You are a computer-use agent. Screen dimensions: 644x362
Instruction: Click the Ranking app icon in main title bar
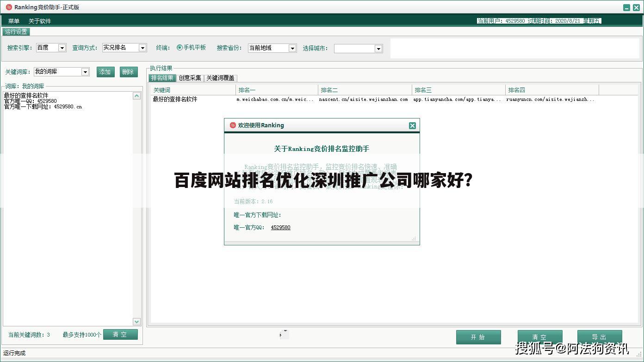tap(8, 7)
